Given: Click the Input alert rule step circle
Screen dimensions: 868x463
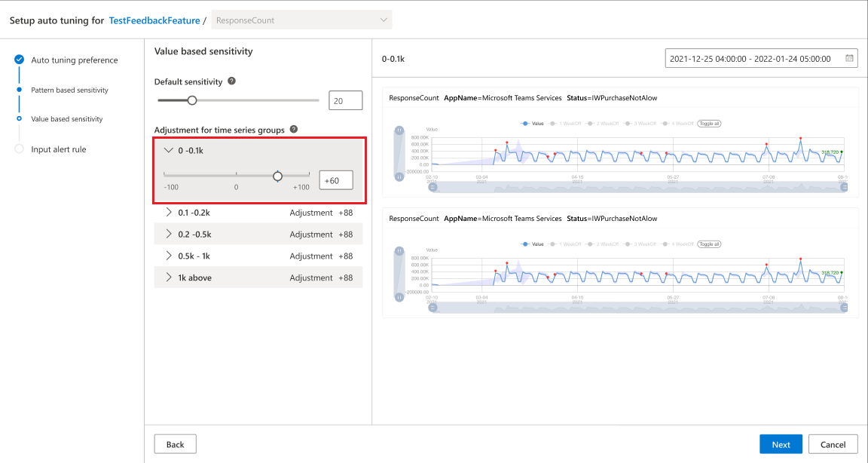Looking at the screenshot, I should click(19, 149).
